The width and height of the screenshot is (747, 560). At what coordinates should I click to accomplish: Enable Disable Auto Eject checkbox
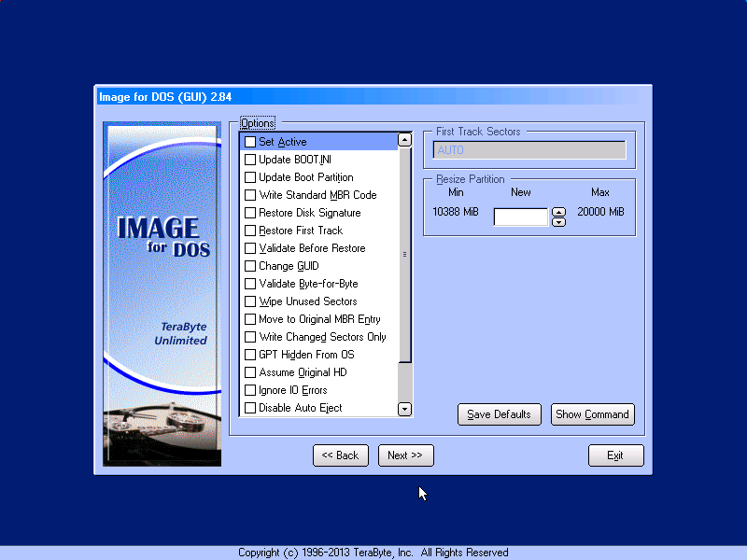coord(250,408)
